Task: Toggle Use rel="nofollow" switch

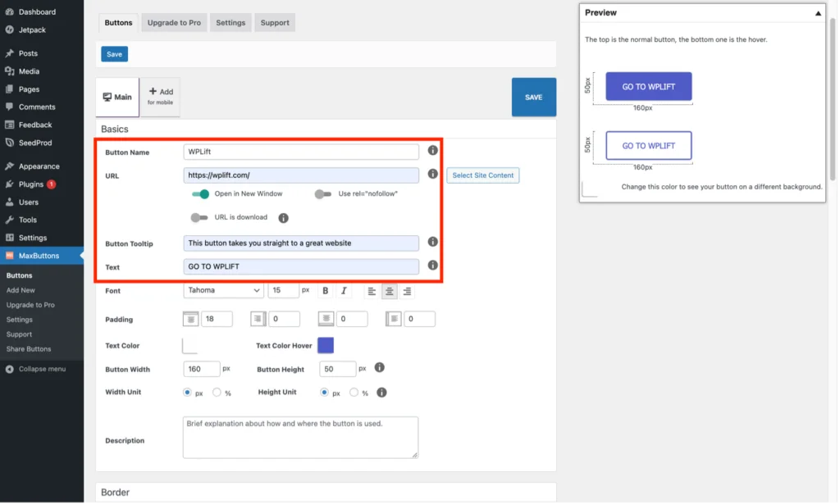Action: (323, 194)
